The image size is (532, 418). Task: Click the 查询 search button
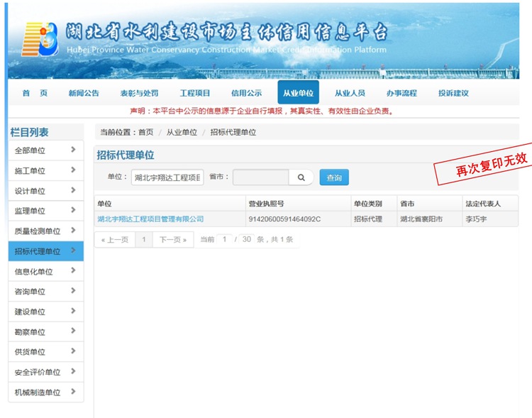[334, 177]
